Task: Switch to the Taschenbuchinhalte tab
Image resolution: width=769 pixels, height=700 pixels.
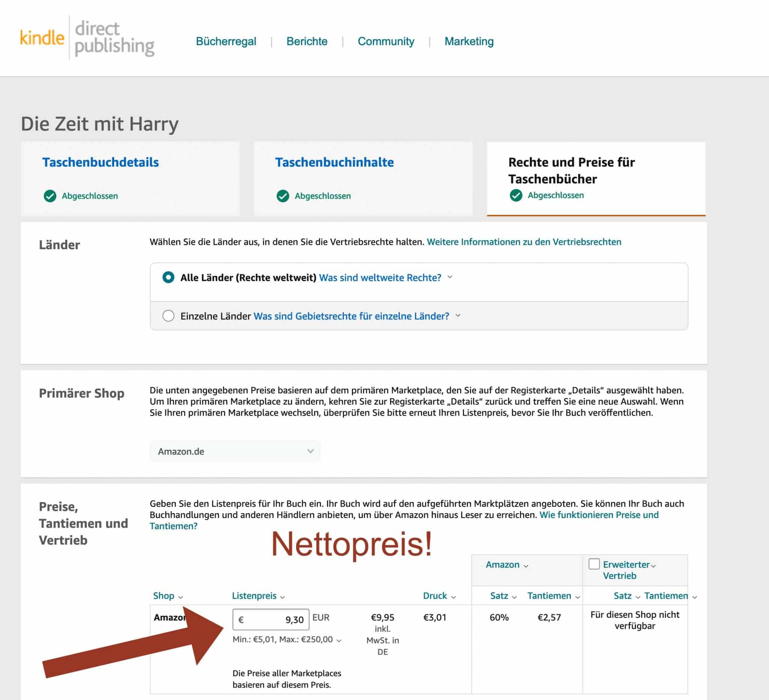Action: 334,162
